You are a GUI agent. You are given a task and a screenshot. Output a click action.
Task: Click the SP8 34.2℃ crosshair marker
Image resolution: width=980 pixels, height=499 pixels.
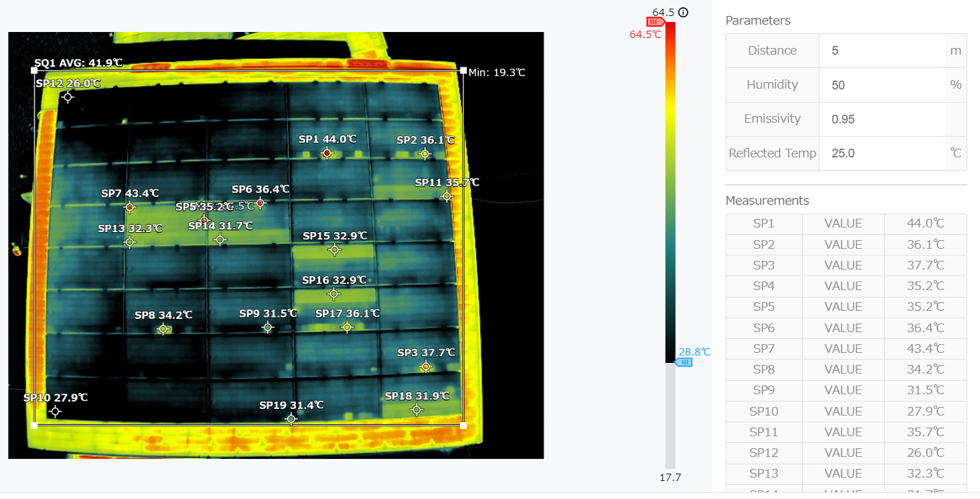point(163,329)
